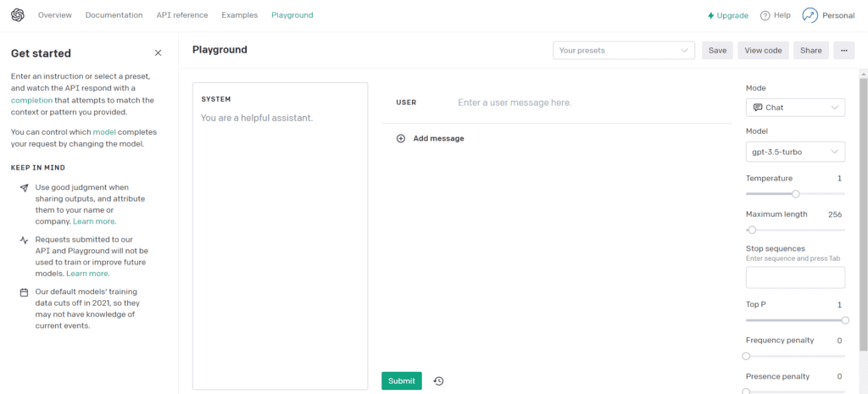Screen dimensions: 868x394
Task: Click the settings panel vertical scrollbar
Action: (864, 213)
